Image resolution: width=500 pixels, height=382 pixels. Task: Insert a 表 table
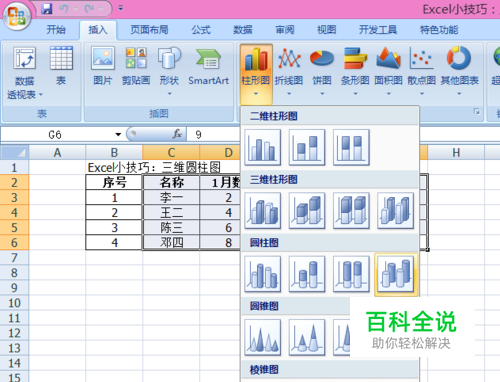pos(61,66)
